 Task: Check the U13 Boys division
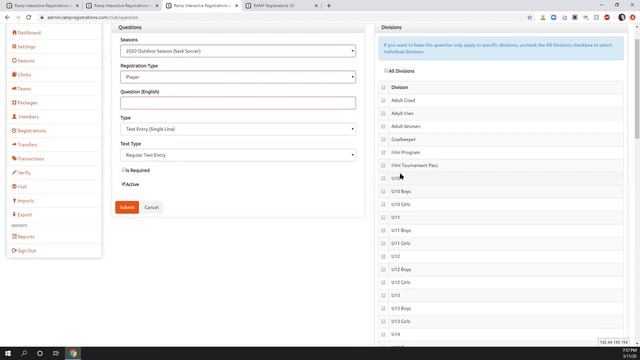pyautogui.click(x=383, y=309)
